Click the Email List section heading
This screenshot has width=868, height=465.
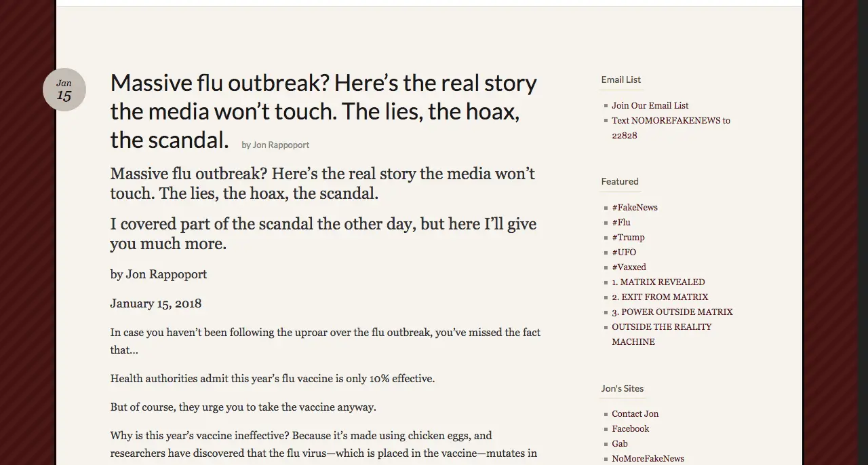pos(620,79)
